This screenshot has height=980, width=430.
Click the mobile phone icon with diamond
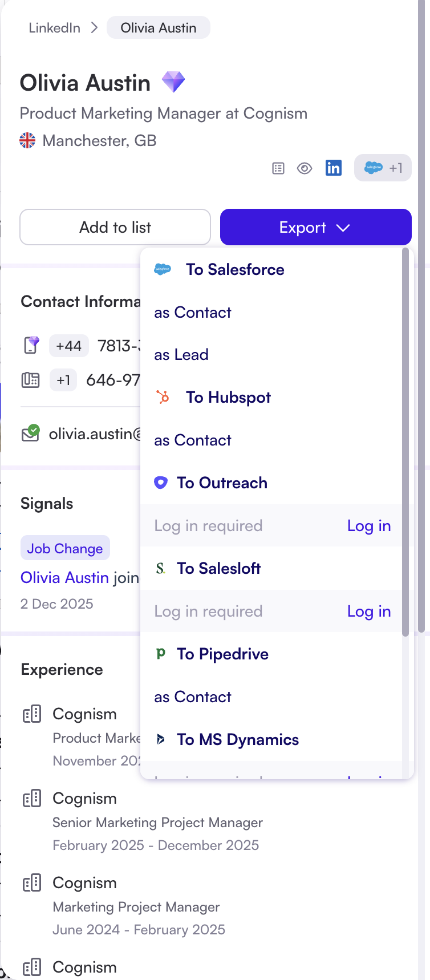pyautogui.click(x=31, y=345)
